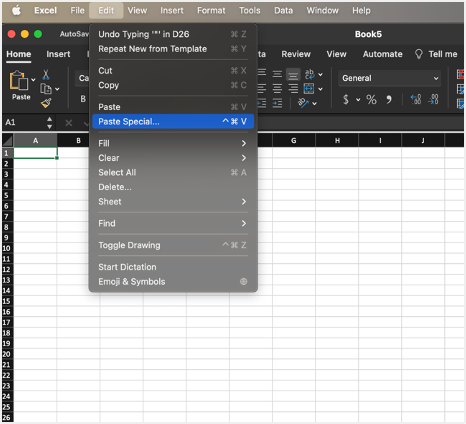Toggle bottom vertical alignment in the ribbon
The height and width of the screenshot is (424, 466).
click(x=293, y=75)
